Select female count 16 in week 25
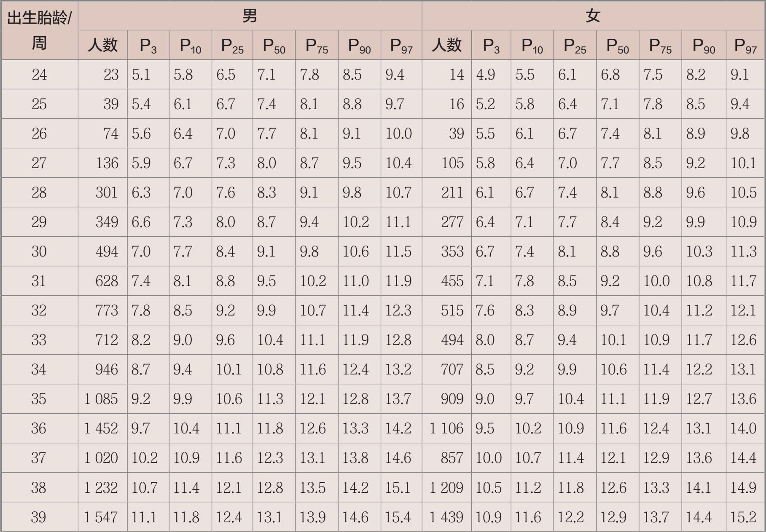Image resolution: width=766 pixels, height=532 pixels. point(457,104)
